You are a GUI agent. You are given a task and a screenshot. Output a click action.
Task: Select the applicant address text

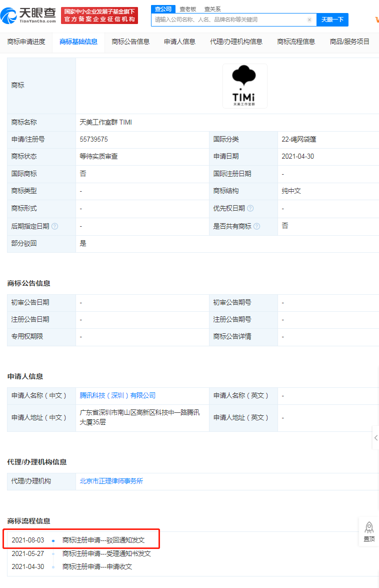(x=139, y=417)
